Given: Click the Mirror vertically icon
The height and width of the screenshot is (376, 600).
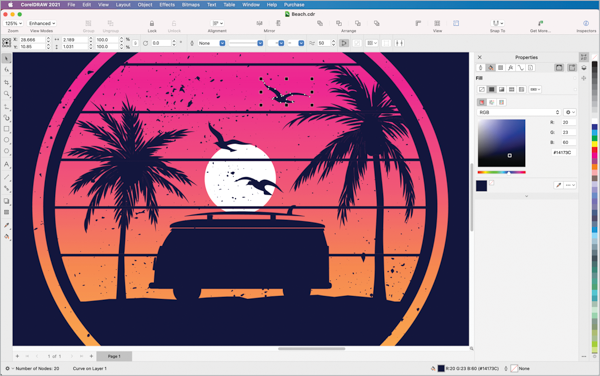Looking at the screenshot, I should click(278, 24).
